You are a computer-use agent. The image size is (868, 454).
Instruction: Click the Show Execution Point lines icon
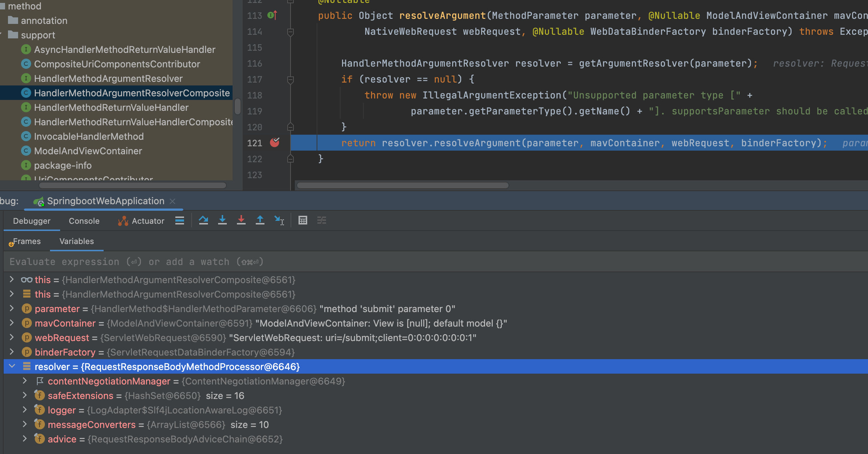[180, 220]
